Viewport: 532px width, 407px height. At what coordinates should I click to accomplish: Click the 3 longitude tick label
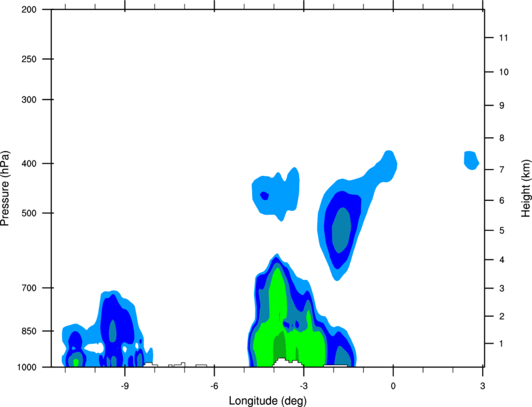pyautogui.click(x=483, y=386)
